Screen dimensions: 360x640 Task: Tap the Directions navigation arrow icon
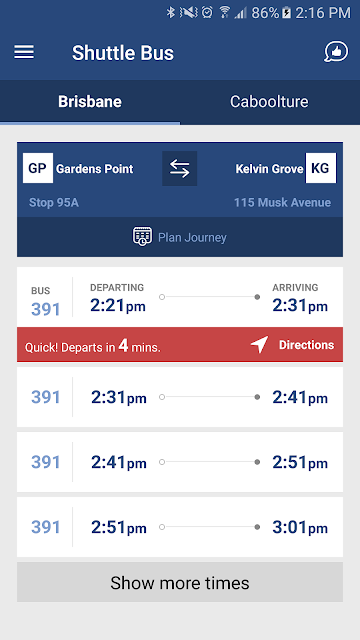pyautogui.click(x=260, y=345)
